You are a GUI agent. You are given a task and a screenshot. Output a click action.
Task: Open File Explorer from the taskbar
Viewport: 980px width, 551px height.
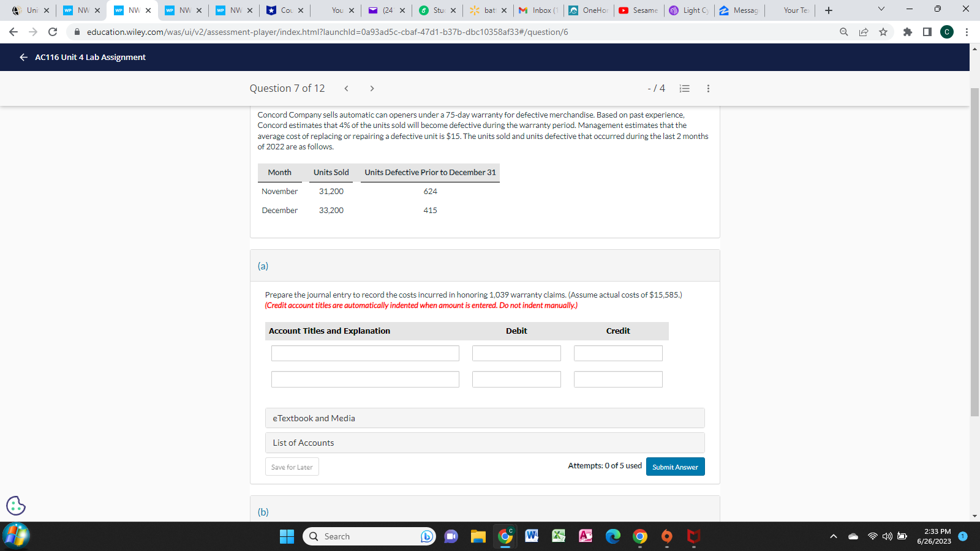click(x=478, y=536)
